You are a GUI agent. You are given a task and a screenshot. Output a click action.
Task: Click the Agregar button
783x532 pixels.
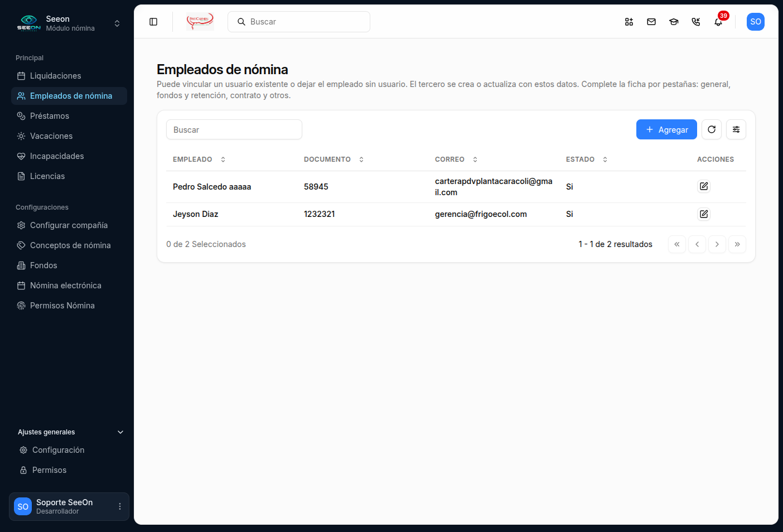click(x=666, y=129)
